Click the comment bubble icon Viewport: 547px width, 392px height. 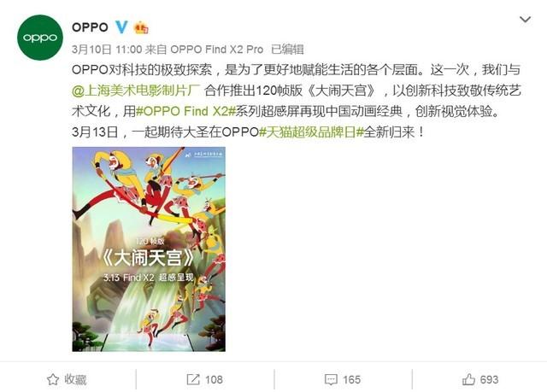(x=331, y=379)
